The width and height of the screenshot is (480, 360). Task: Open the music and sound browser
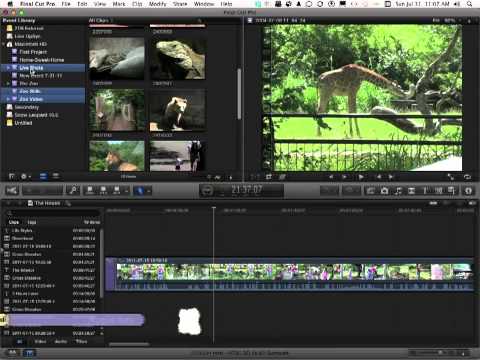point(398,191)
